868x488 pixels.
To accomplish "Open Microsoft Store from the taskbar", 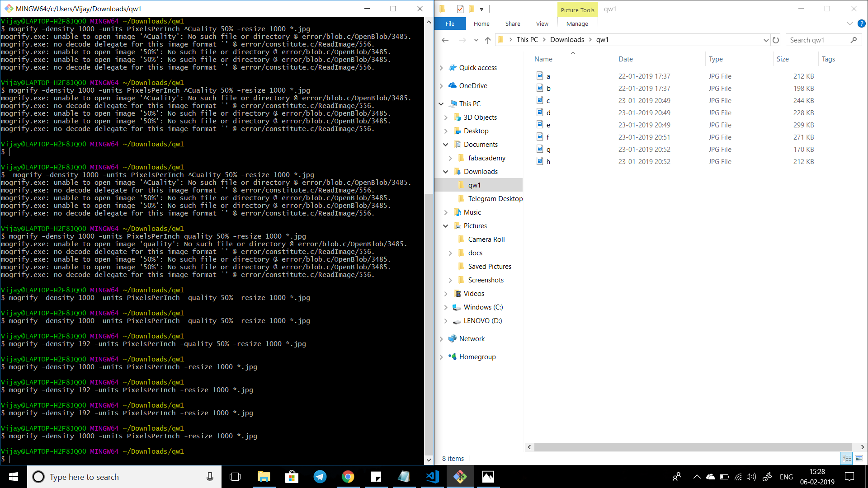I will [292, 477].
